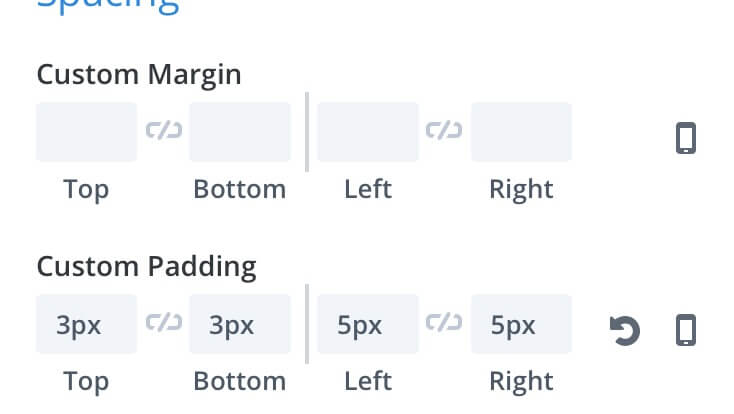Click the Custom Margin heading label
The height and width of the screenshot is (414, 734).
click(139, 75)
